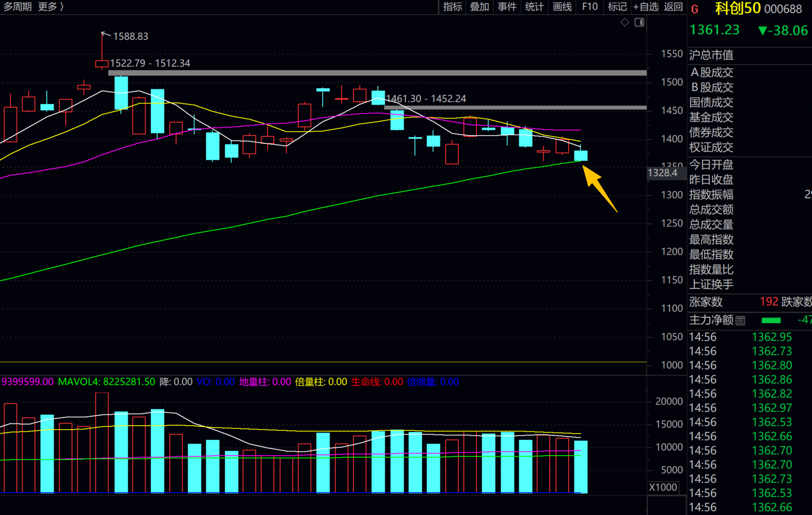Click the diamond icon above the chart

click(x=624, y=22)
